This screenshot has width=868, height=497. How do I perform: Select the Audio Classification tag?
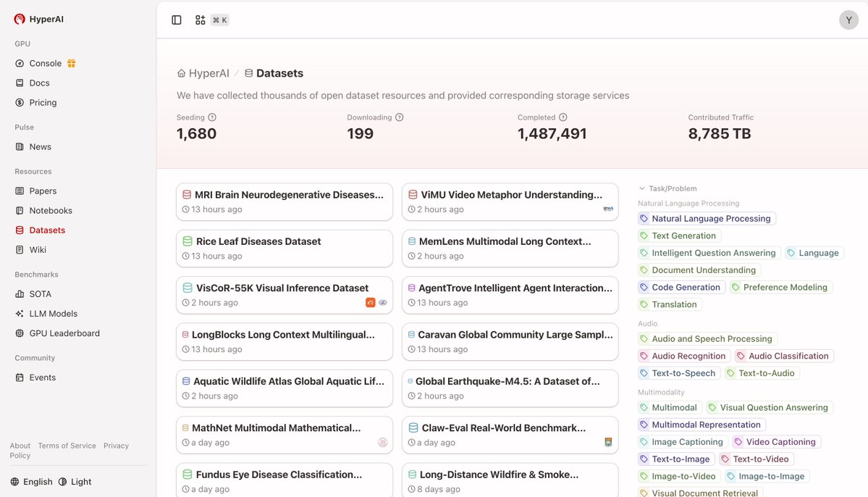[x=784, y=356]
